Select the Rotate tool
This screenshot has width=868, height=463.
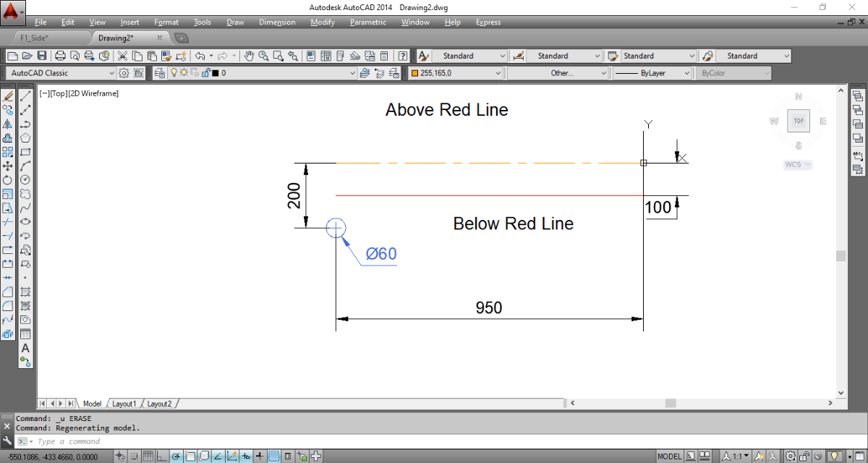8,179
